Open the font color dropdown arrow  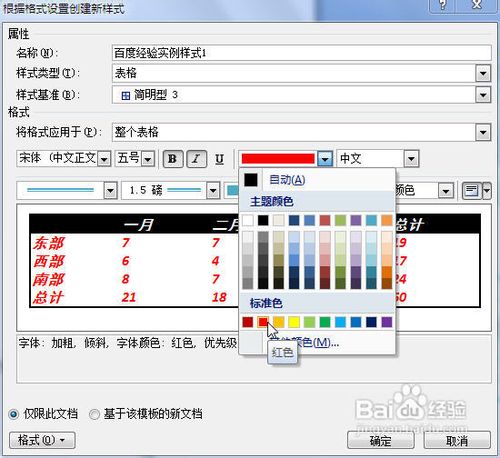coord(325,159)
